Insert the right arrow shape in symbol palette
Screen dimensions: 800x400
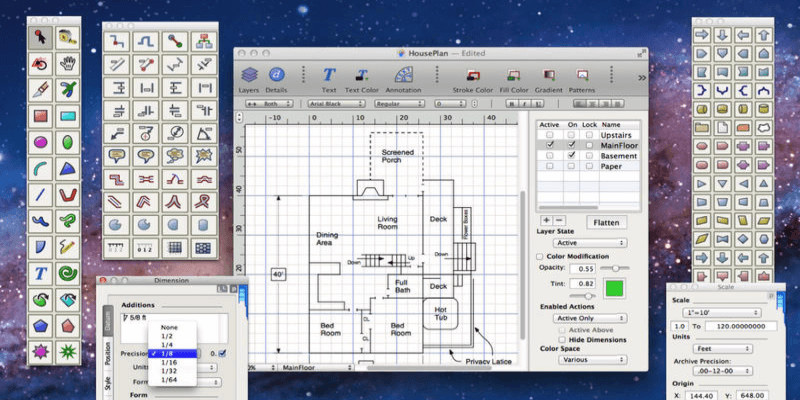coord(702,35)
